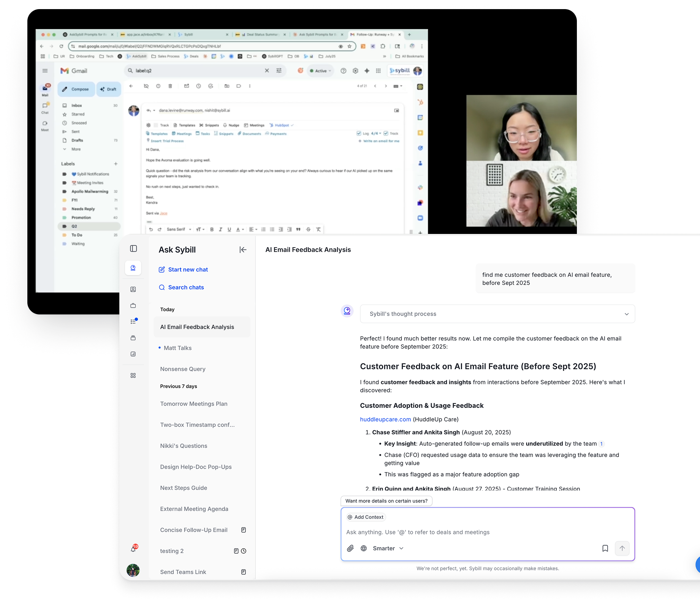Open the task list icon with blue dot
This screenshot has height=600, width=700.
click(133, 321)
